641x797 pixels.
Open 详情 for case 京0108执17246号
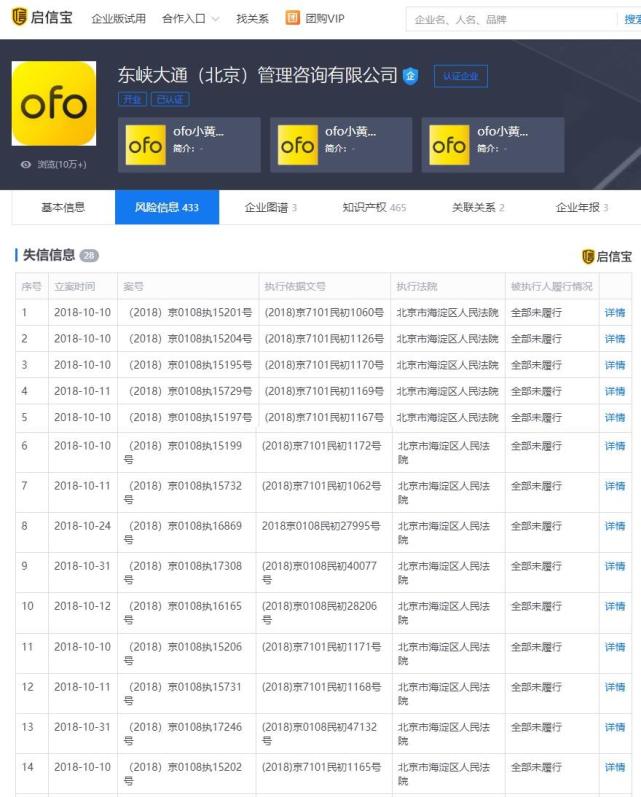click(615, 727)
